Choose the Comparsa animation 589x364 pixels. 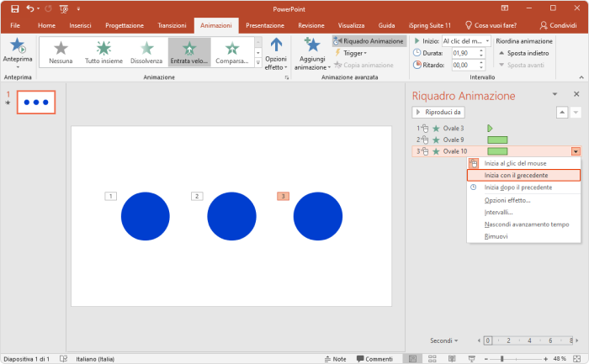point(231,52)
